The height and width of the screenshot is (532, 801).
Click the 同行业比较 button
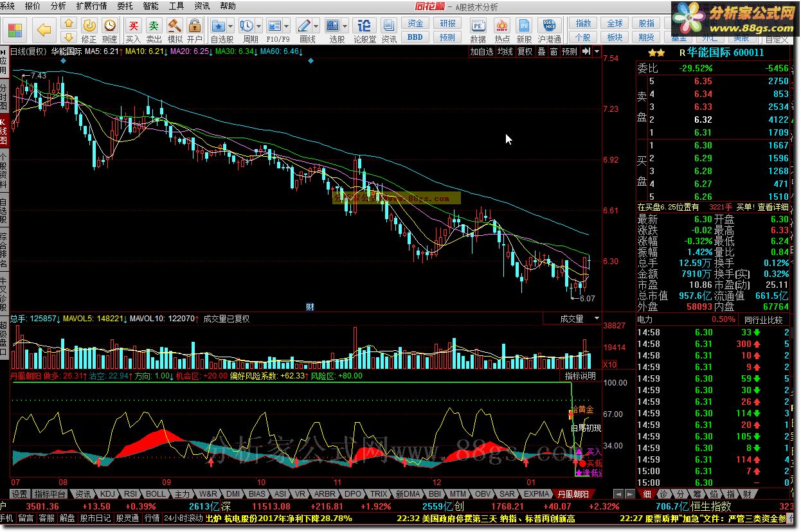pyautogui.click(x=764, y=319)
